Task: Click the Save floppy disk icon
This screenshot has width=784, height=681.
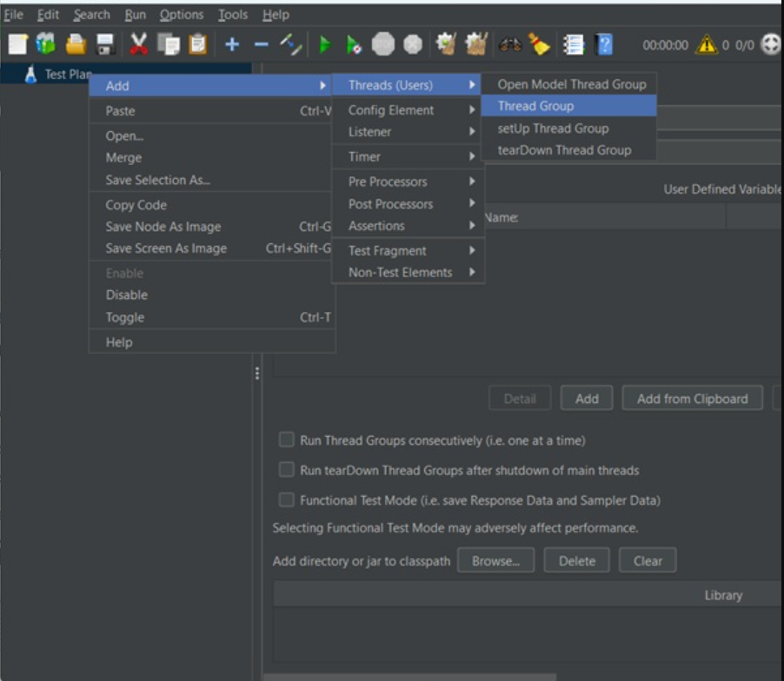Action: pyautogui.click(x=105, y=44)
